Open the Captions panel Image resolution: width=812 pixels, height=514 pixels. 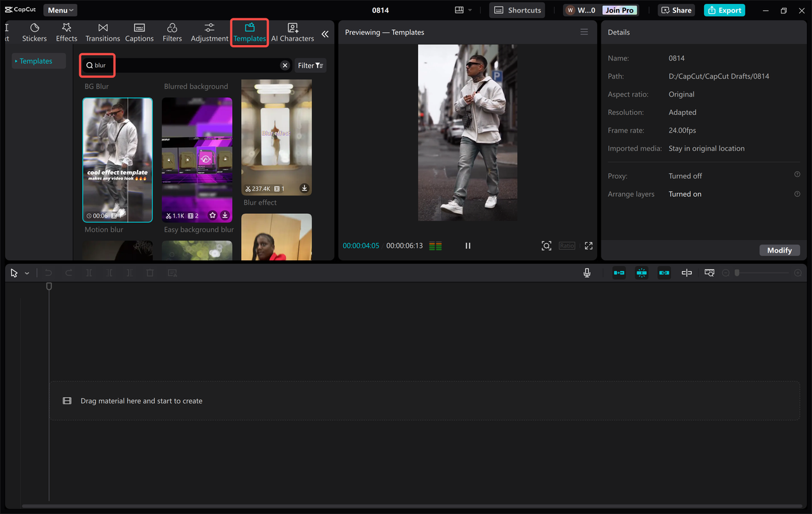(139, 32)
